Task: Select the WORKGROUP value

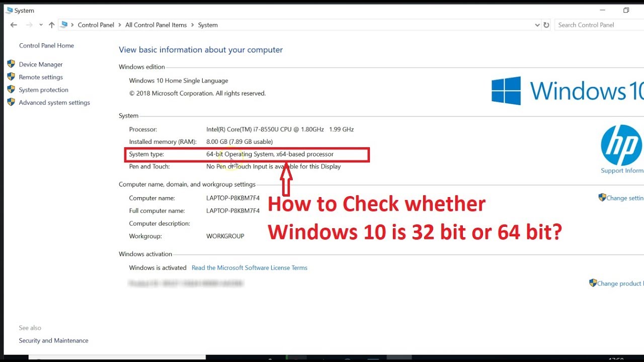Action: [x=225, y=236]
